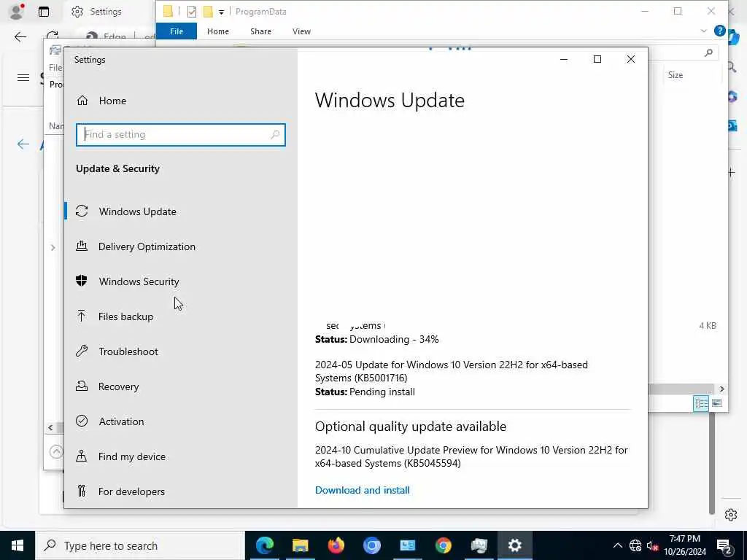This screenshot has width=747, height=560.
Task: Click the New folder quick access icon
Action: (208, 12)
